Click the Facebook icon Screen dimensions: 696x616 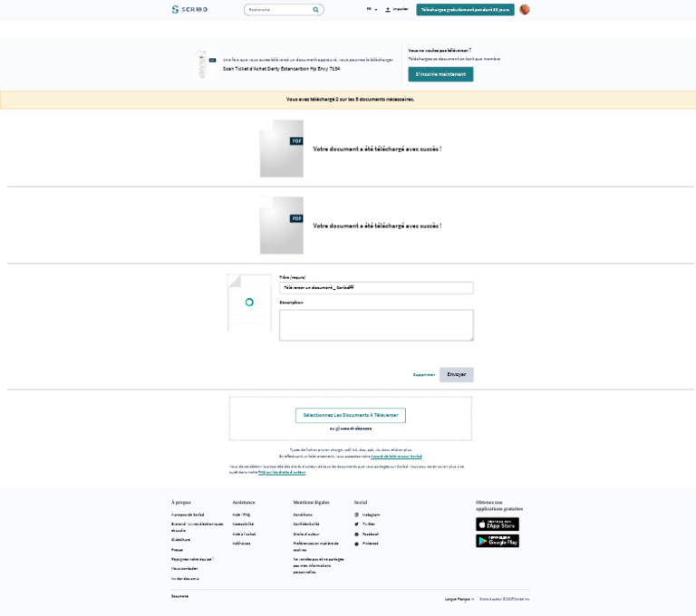[x=356, y=534]
